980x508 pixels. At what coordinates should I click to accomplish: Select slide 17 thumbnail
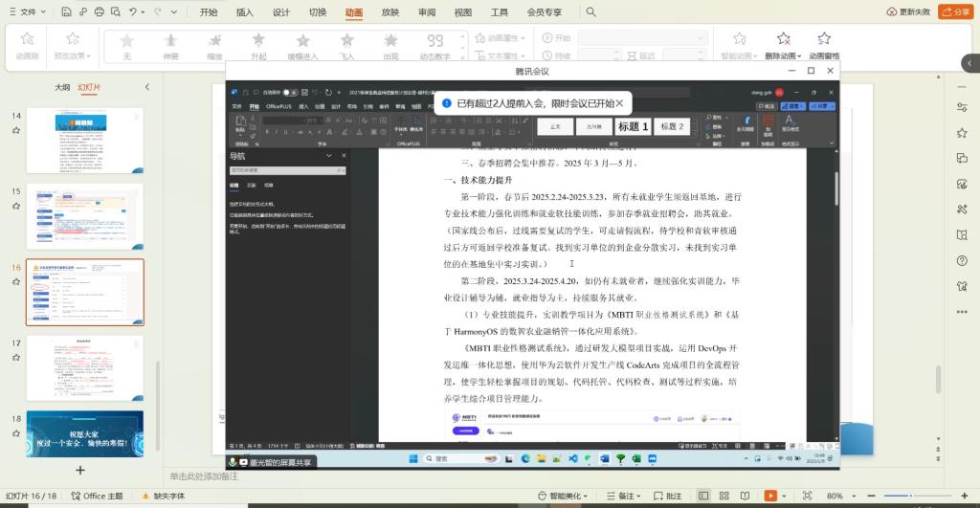(85, 367)
